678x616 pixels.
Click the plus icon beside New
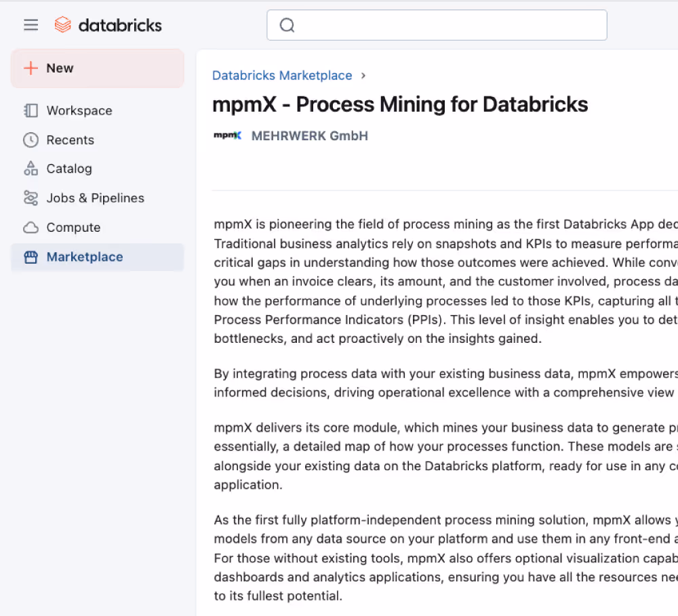pyautogui.click(x=31, y=68)
